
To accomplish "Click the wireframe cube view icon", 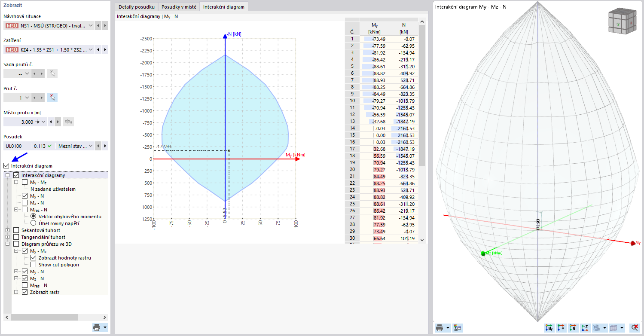I will click(614, 328).
